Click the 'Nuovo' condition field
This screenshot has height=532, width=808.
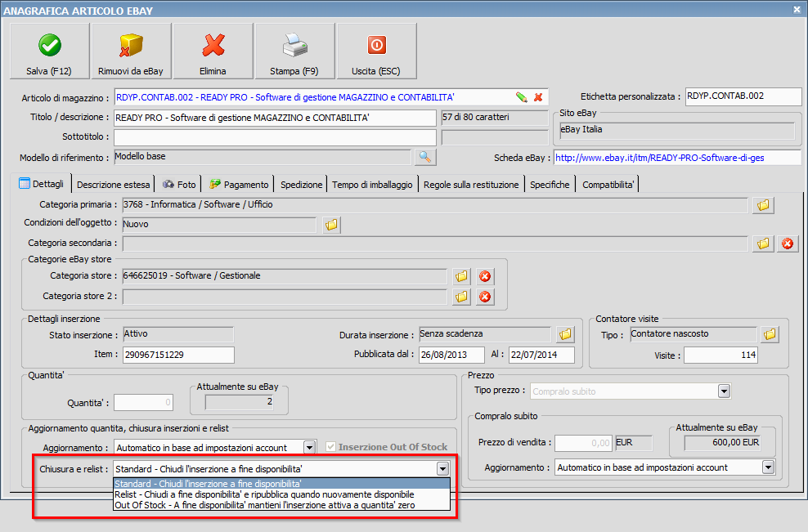click(219, 225)
